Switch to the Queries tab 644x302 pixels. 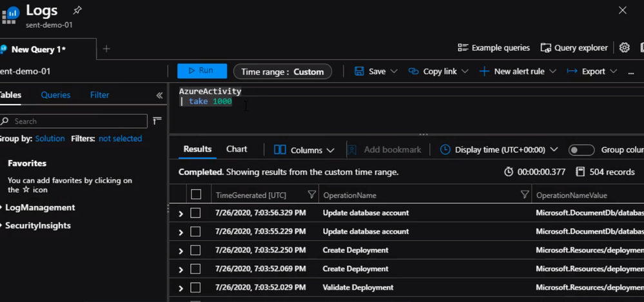coord(55,95)
